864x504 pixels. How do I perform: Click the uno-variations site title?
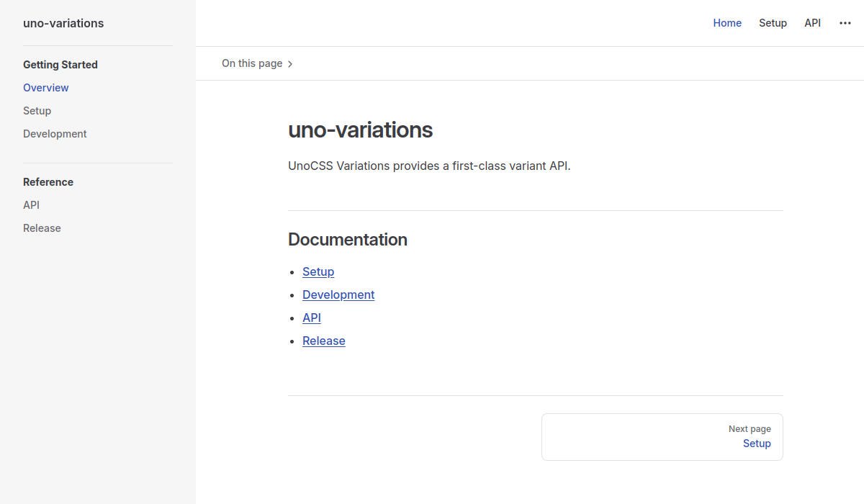click(x=63, y=23)
